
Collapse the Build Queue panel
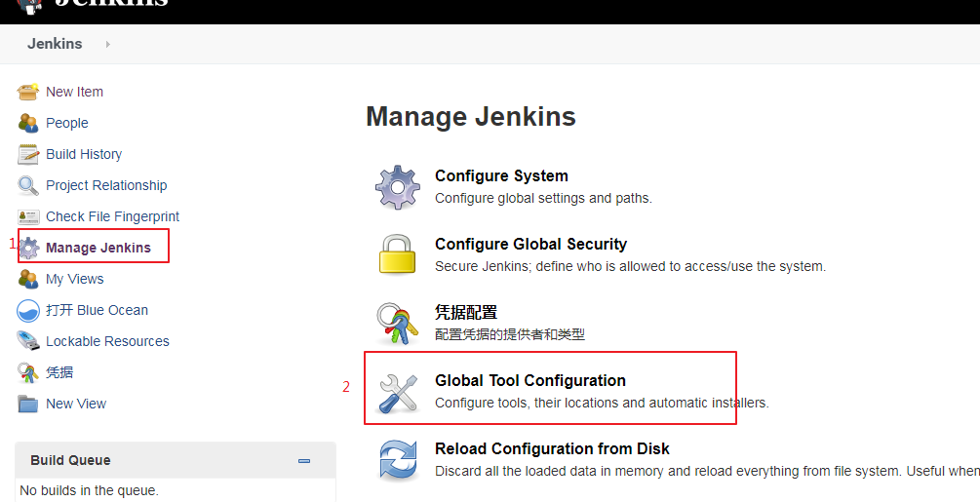304,461
